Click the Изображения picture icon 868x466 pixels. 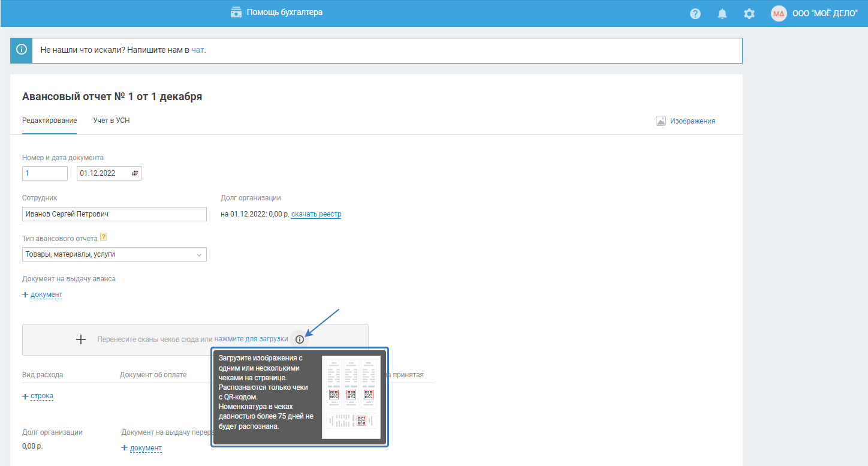pyautogui.click(x=661, y=121)
